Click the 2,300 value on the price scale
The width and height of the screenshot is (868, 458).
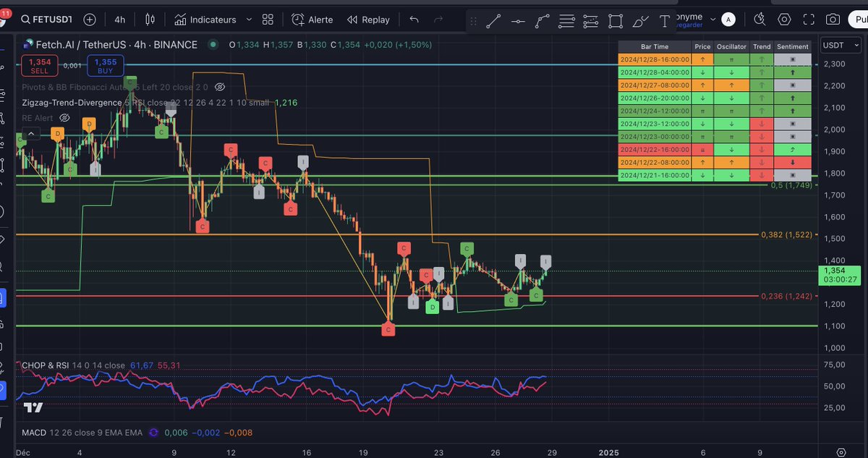click(834, 64)
